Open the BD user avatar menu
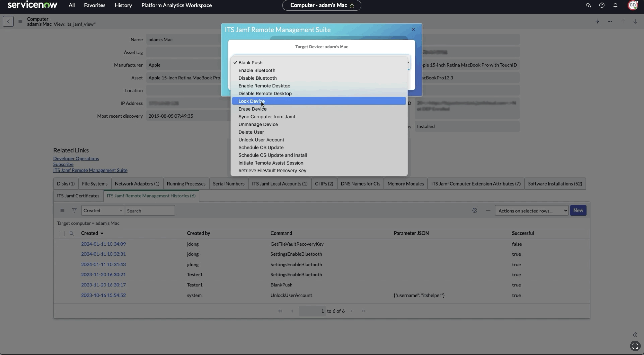The width and height of the screenshot is (644, 355). [633, 5]
